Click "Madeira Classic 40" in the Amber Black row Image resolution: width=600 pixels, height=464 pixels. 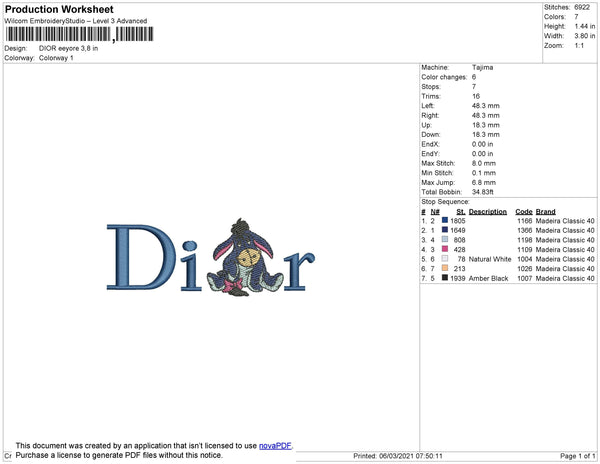tap(565, 278)
